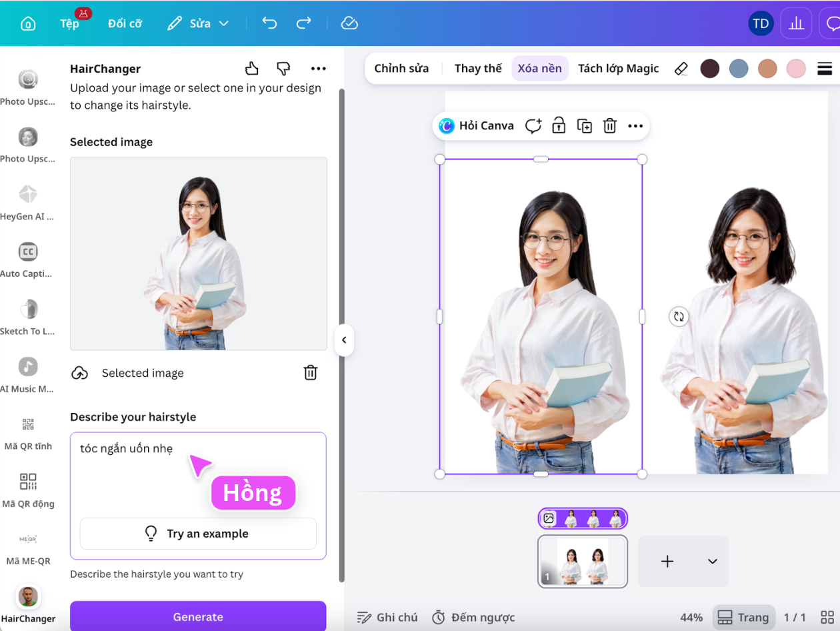Open the 44% zoom level control
Viewport: 840px width, 631px height.
coord(691,617)
